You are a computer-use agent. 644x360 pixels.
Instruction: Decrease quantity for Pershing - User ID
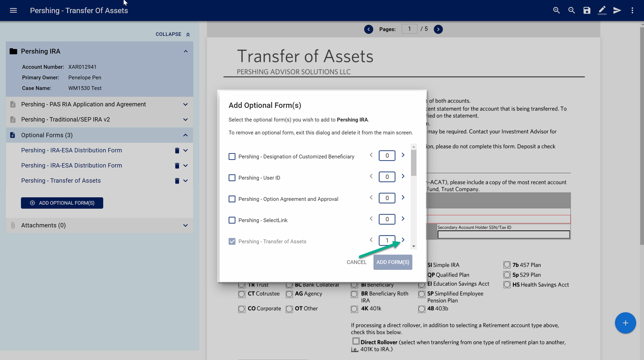click(x=371, y=176)
